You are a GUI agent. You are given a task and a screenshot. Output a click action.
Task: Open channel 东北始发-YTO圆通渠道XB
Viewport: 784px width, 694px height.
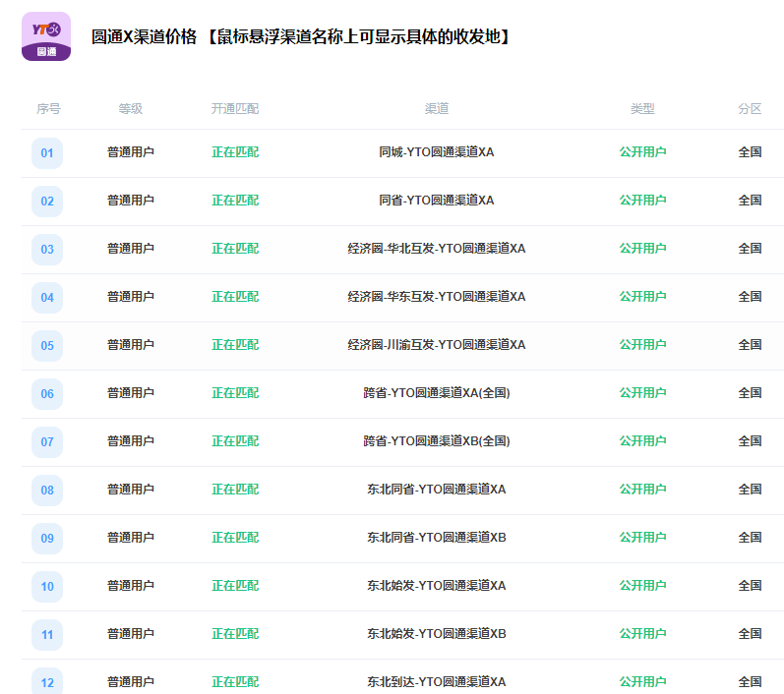coord(437,633)
